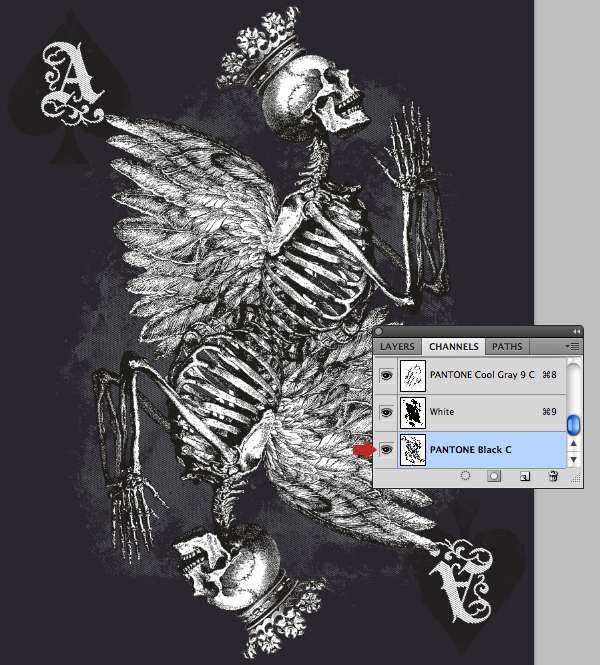Switch to the Layers tab
This screenshot has height=665, width=600.
pos(397,346)
